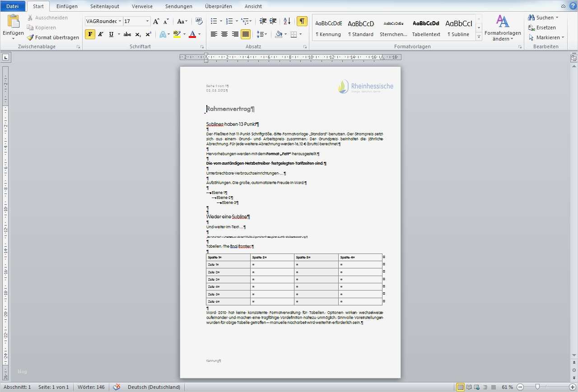Screen dimensions: 578x392
Task: Toggle bold formatting with the Fett icon
Action: (90, 34)
